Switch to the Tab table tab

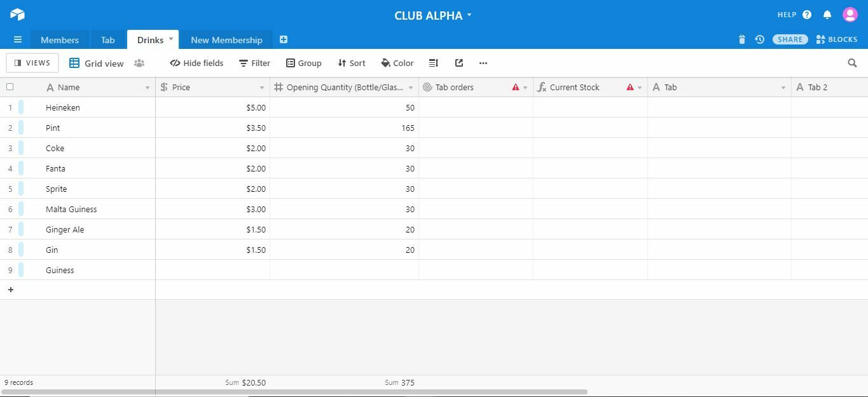[107, 39]
